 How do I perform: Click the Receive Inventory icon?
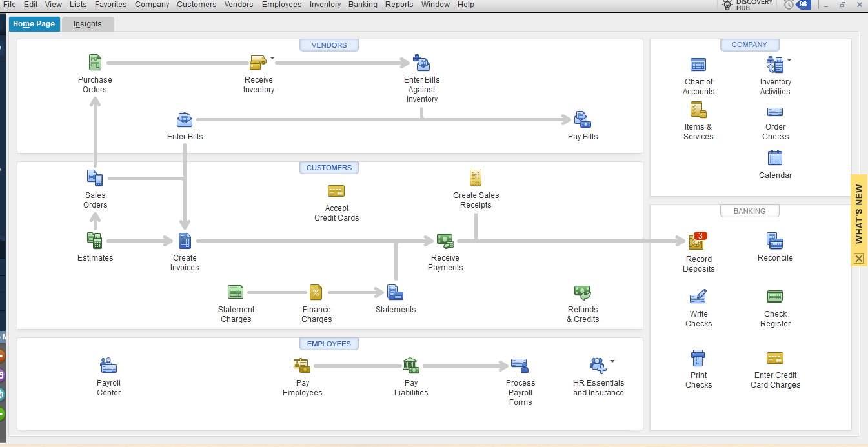(x=258, y=63)
